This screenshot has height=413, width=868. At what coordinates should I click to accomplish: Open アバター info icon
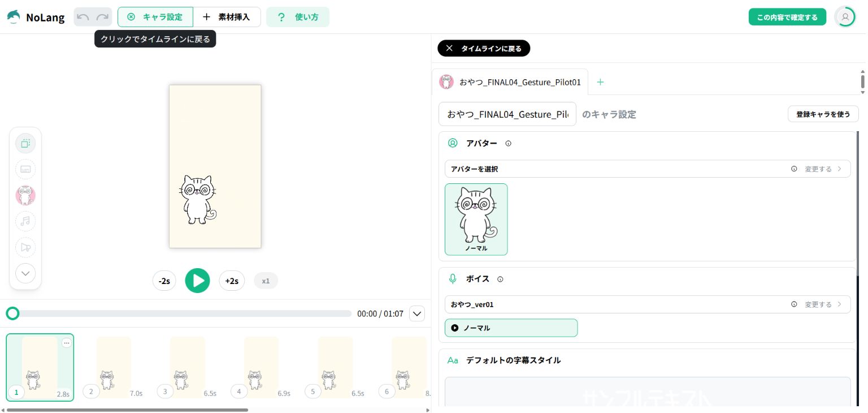point(508,144)
